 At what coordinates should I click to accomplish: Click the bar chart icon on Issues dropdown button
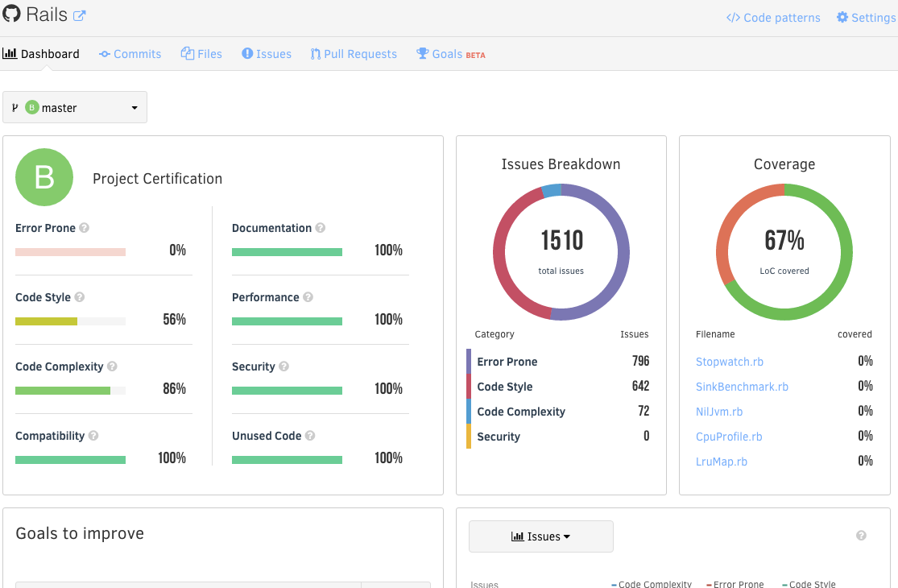pyautogui.click(x=518, y=536)
